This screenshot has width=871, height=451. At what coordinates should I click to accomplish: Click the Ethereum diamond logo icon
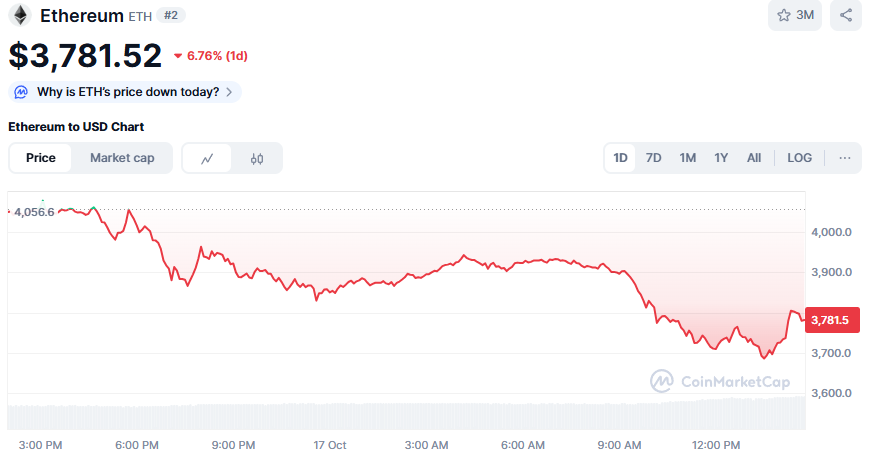click(20, 15)
